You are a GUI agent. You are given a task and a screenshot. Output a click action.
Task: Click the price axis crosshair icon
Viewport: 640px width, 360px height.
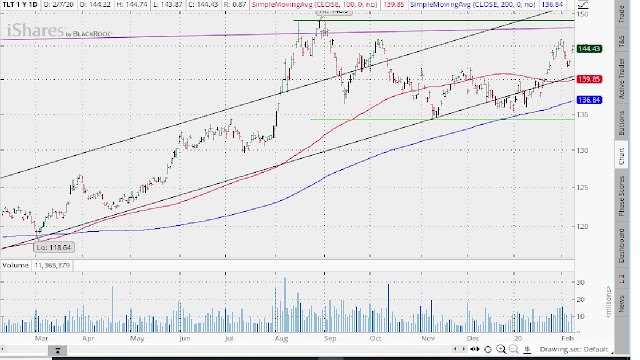click(x=527, y=349)
